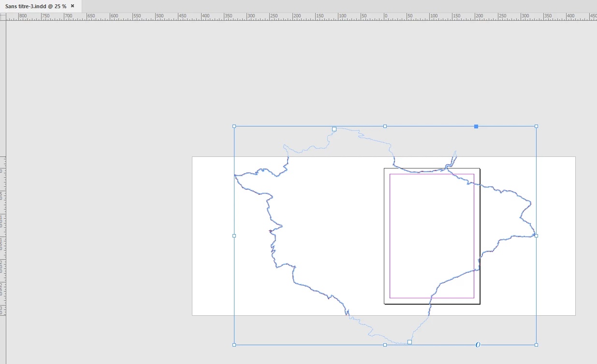
Task: Click the middle-right selection handle of the frame
Action: [536, 236]
